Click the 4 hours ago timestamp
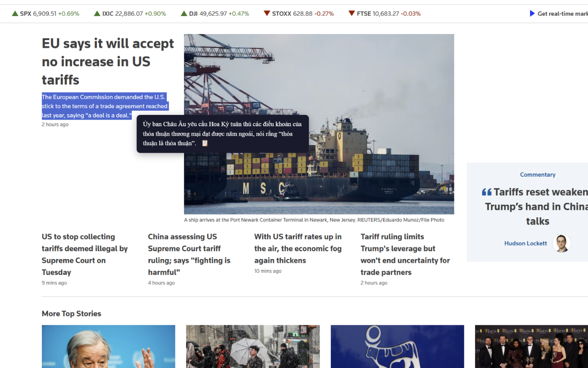This screenshot has height=368, width=588. (x=161, y=283)
